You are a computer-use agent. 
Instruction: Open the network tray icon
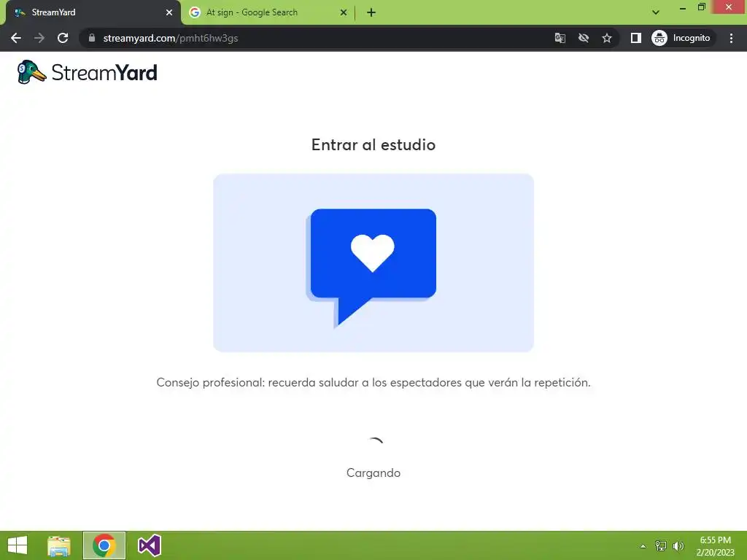661,545
